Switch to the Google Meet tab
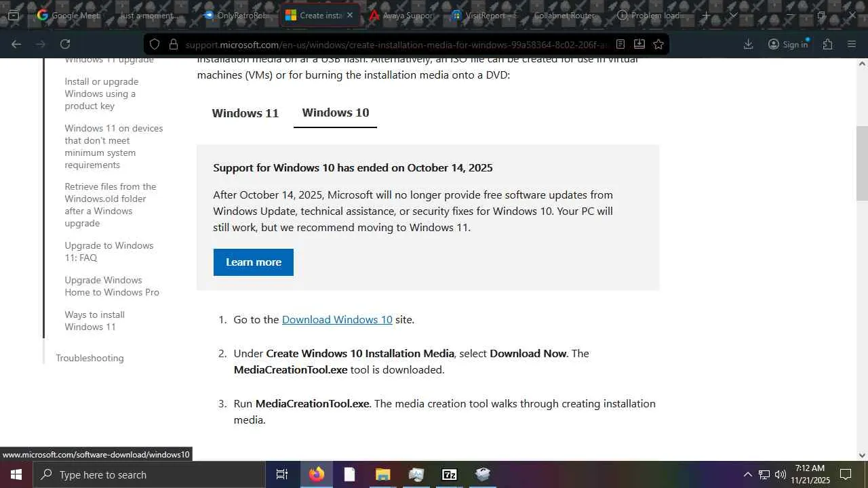 68,15
